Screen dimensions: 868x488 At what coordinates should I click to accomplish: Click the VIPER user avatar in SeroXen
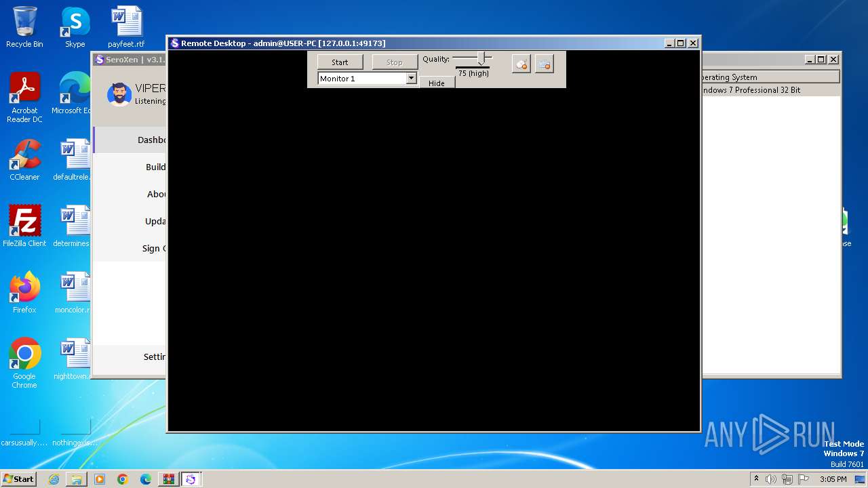tap(119, 94)
